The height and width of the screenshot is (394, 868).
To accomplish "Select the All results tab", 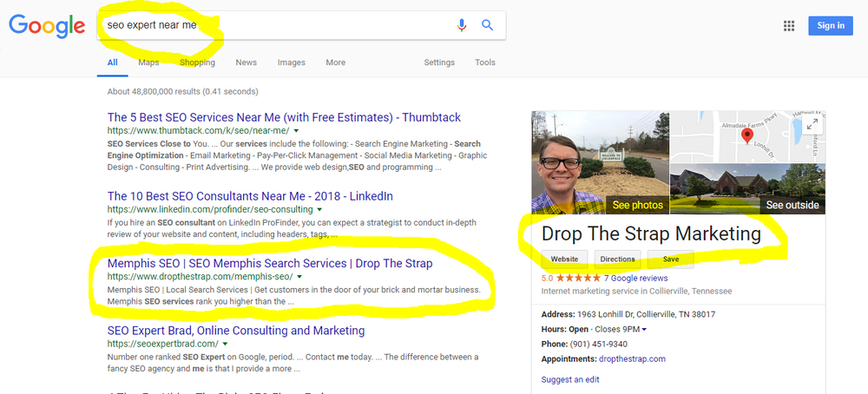I will [x=112, y=62].
